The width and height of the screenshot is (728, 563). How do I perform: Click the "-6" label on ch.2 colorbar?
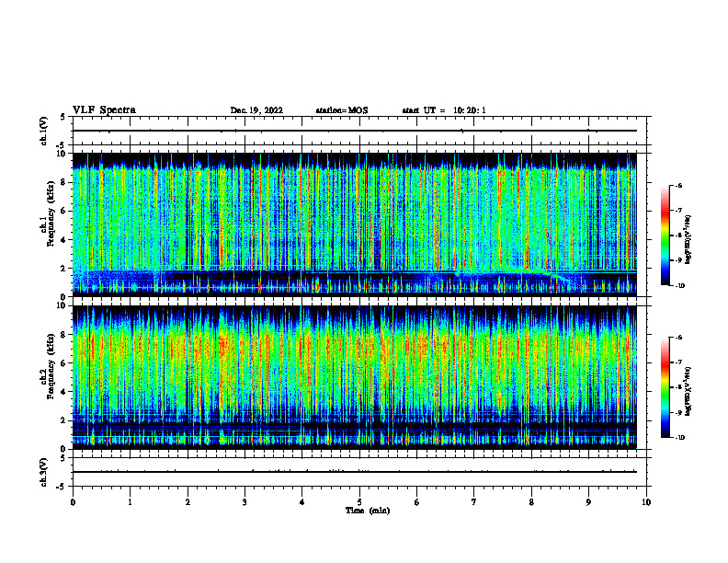coord(678,338)
